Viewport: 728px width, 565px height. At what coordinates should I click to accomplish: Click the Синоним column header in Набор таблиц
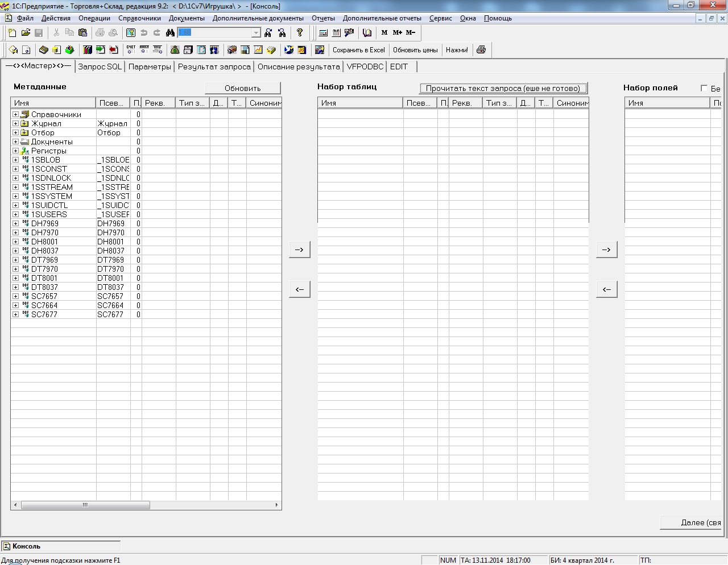coord(572,103)
